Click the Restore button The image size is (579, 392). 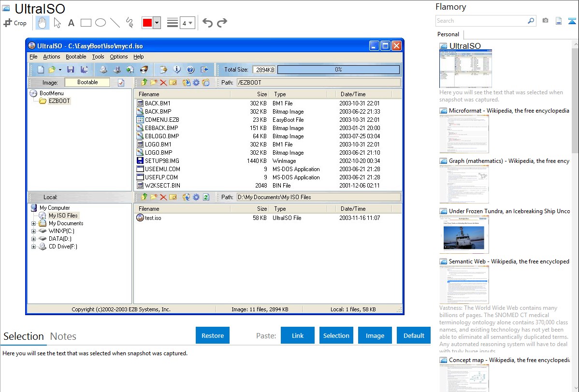coord(213,335)
